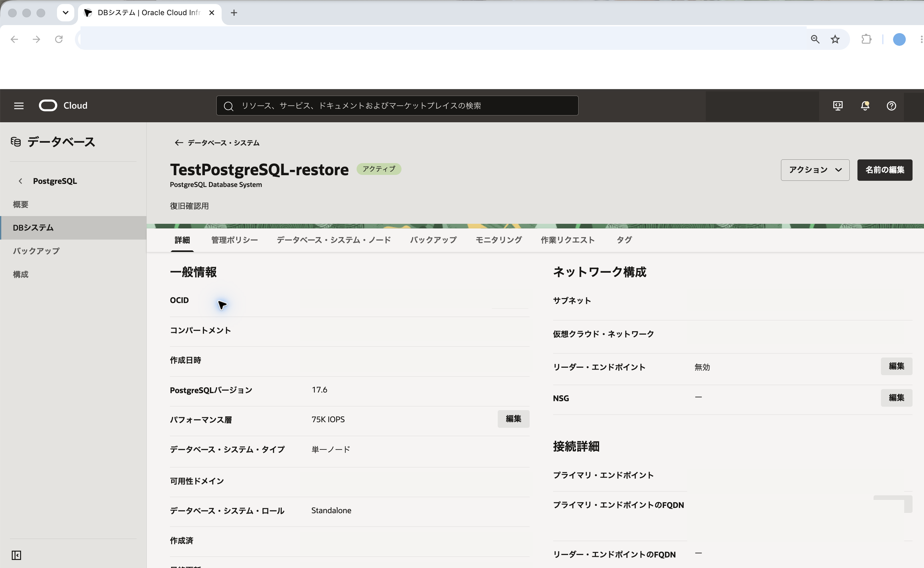Click the TestPostgreSQL-restore title
This screenshot has height=568, width=924.
click(259, 169)
